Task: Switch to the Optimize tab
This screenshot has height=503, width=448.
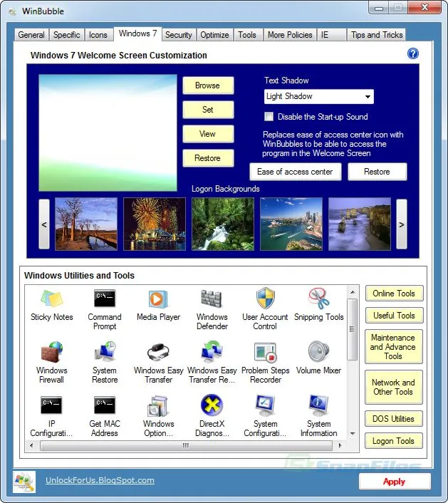Action: coord(214,35)
